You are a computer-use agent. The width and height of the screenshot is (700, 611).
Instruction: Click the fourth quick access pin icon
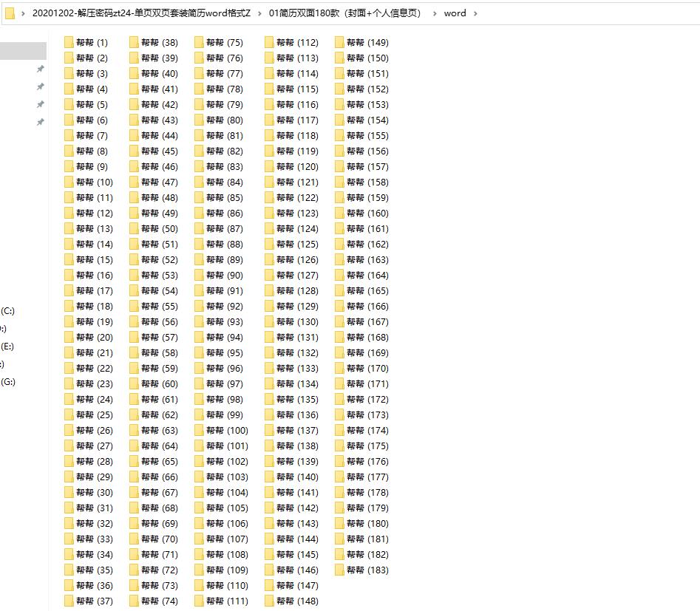tap(40, 122)
